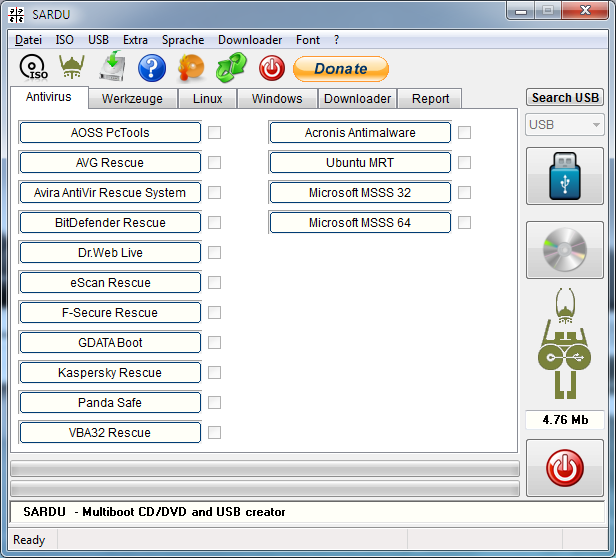Switch to the Werkzeuge tab
This screenshot has width=616, height=558.
[x=132, y=98]
